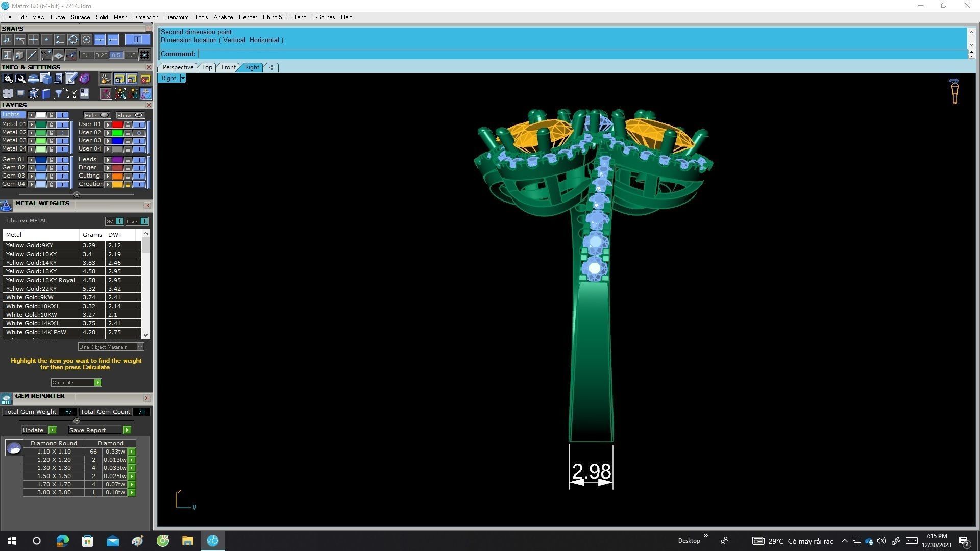Expand Metal 01 layer arrow
Screen dimensions: 980x551
(32, 124)
